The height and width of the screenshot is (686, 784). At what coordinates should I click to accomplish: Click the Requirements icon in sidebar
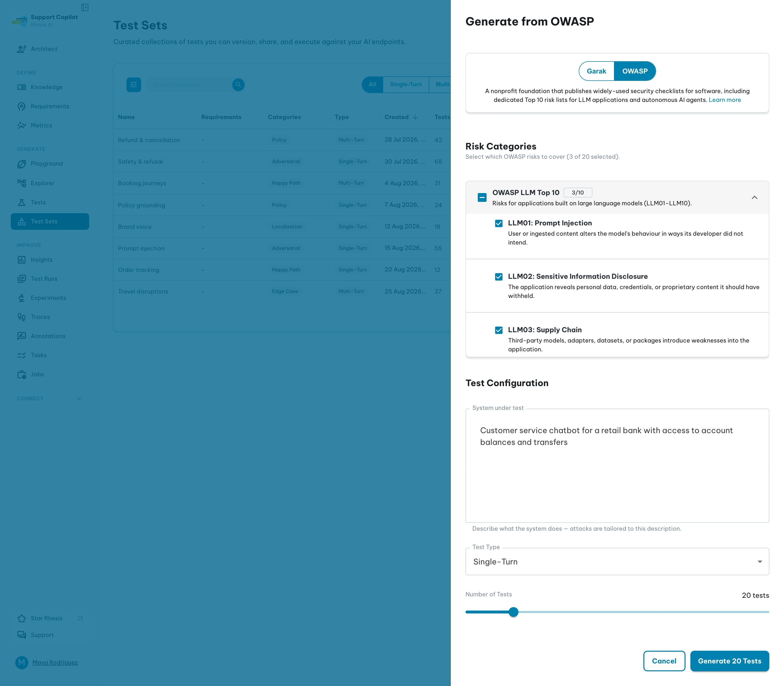pos(22,106)
